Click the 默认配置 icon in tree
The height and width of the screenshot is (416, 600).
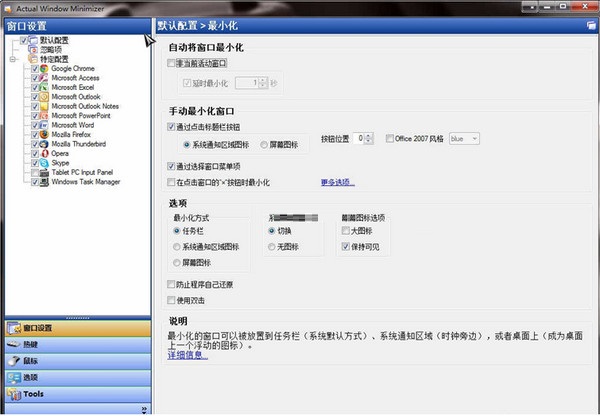point(33,40)
